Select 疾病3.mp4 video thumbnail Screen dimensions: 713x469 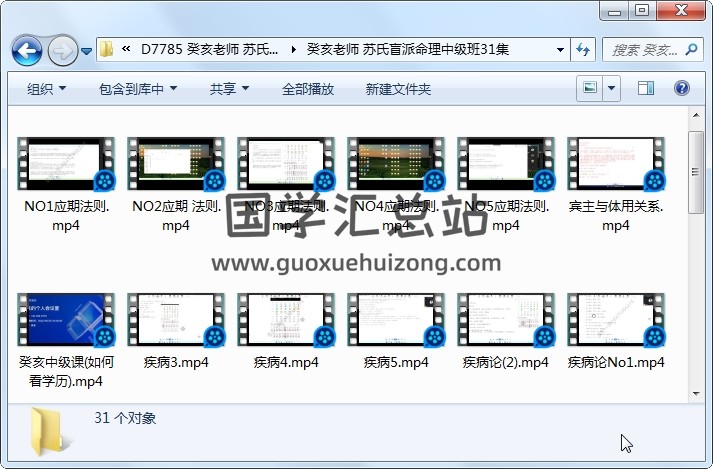click(176, 320)
